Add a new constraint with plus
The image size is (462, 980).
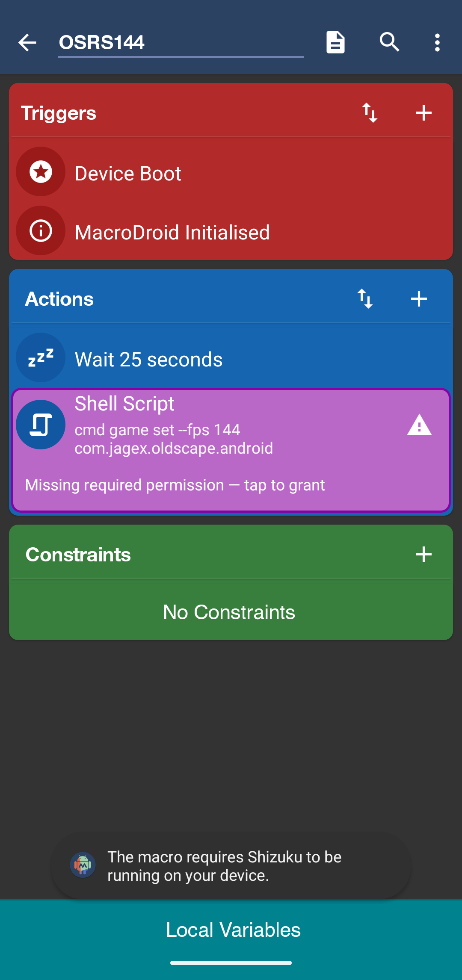[x=423, y=555]
